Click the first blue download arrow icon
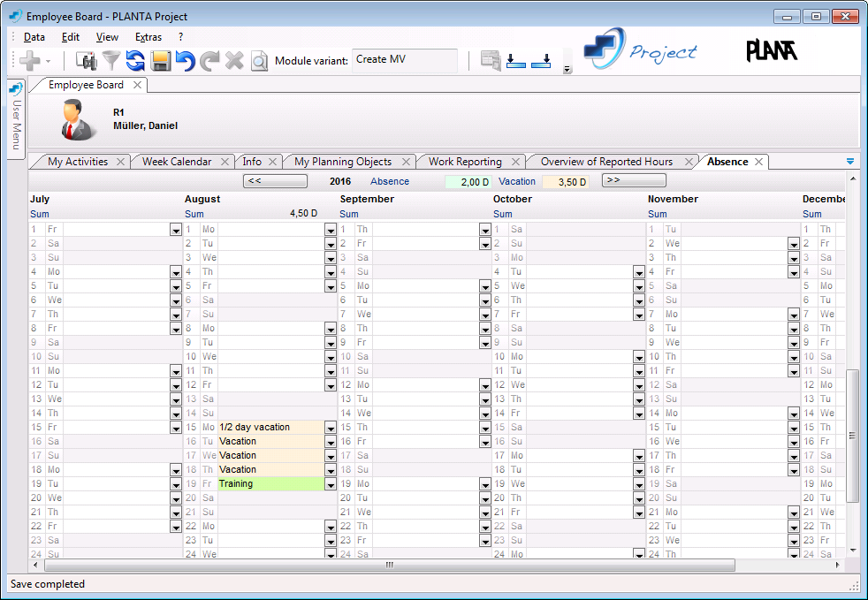 [x=516, y=61]
